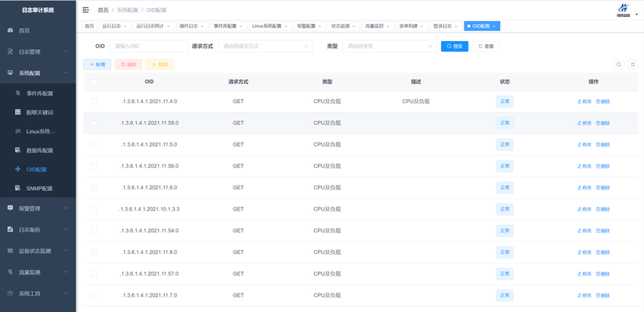Refresh the table with round refresh icon
The image size is (644, 312).
click(633, 64)
